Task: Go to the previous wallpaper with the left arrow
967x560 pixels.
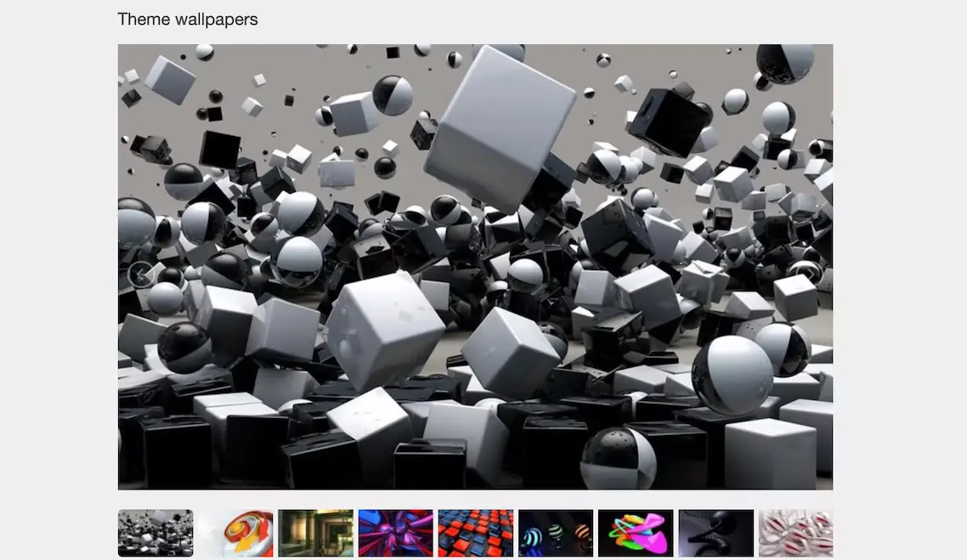Action: click(140, 274)
